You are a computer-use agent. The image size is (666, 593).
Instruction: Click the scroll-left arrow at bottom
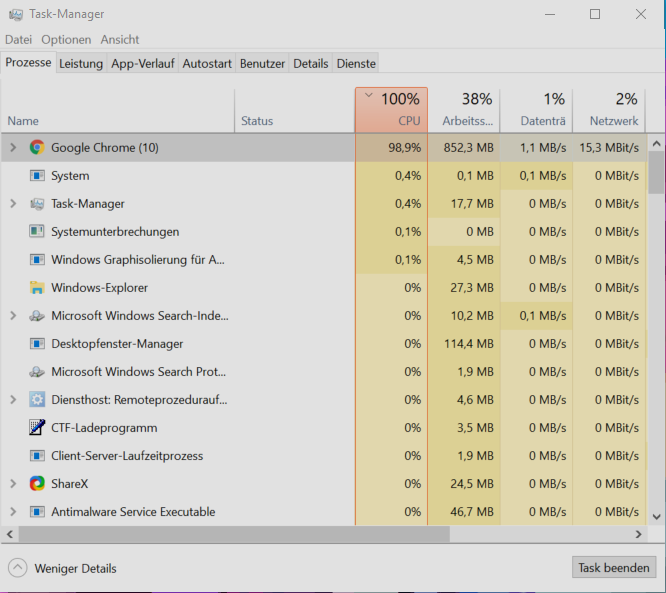[10, 534]
